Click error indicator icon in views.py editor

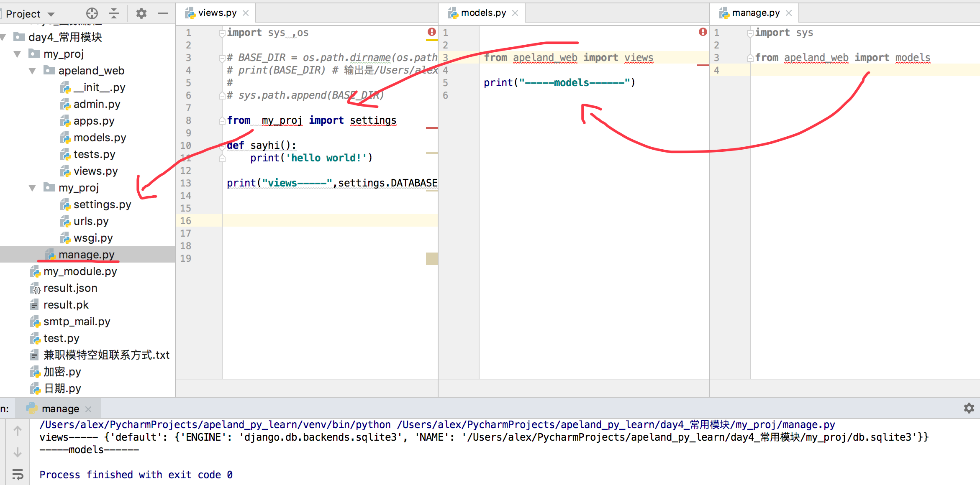coord(431,32)
